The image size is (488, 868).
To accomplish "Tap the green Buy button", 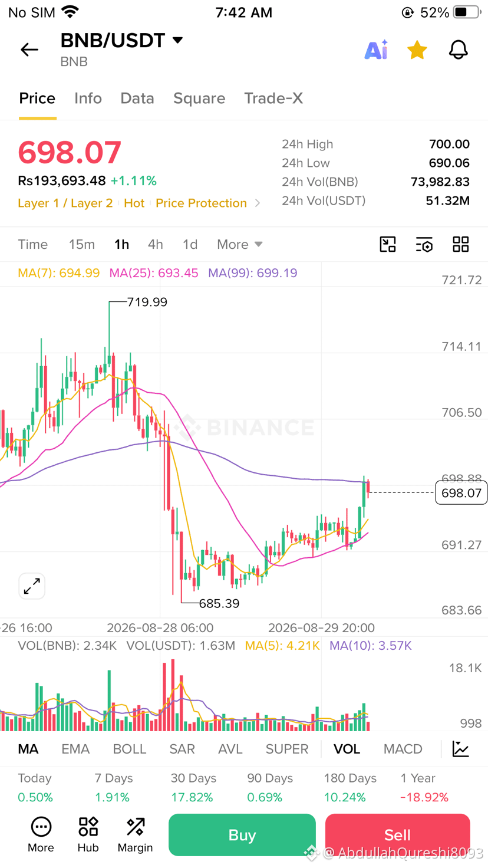I will (x=242, y=835).
